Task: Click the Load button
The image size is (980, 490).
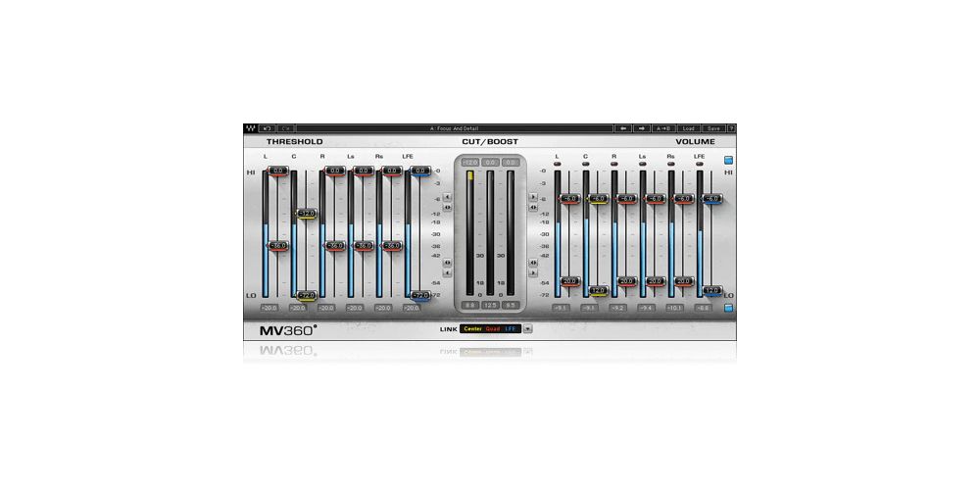Action: click(x=688, y=128)
